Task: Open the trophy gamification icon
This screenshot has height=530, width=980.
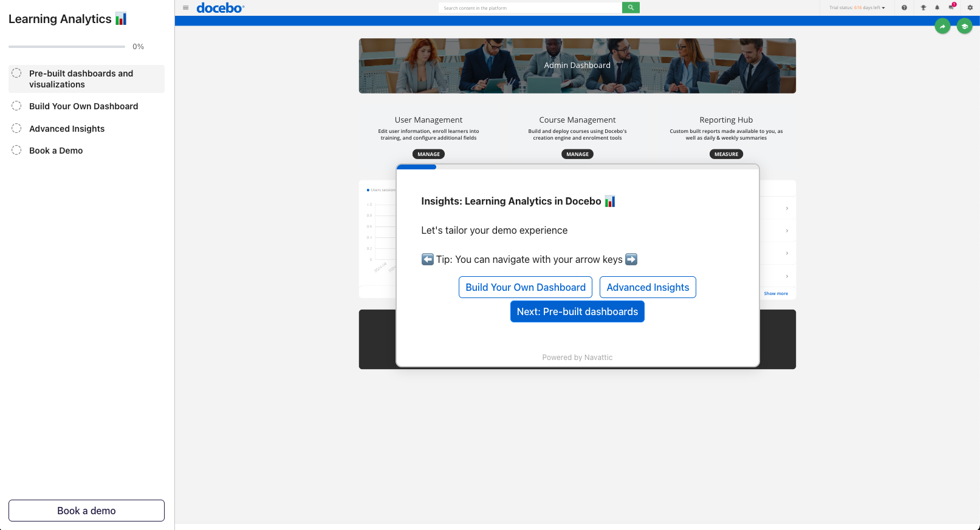Action: click(923, 8)
